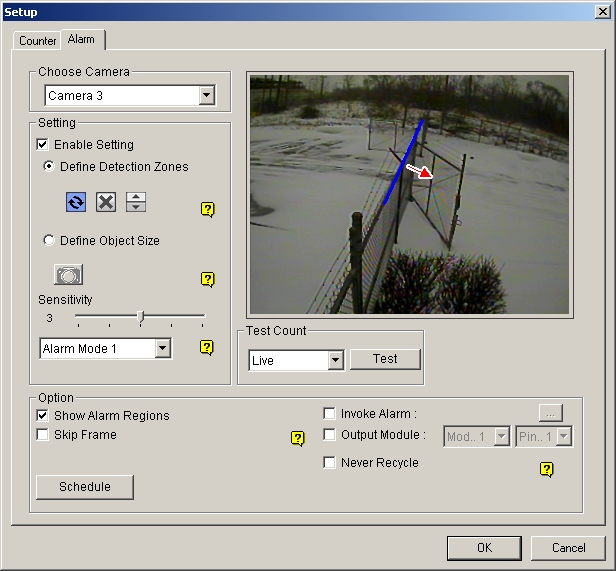The width and height of the screenshot is (616, 571).
Task: Click the Sensitivity slider thumb
Action: tap(141, 317)
